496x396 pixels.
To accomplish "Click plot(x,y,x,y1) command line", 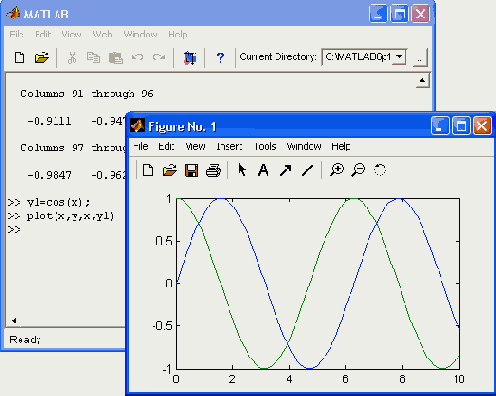I will tap(70, 216).
